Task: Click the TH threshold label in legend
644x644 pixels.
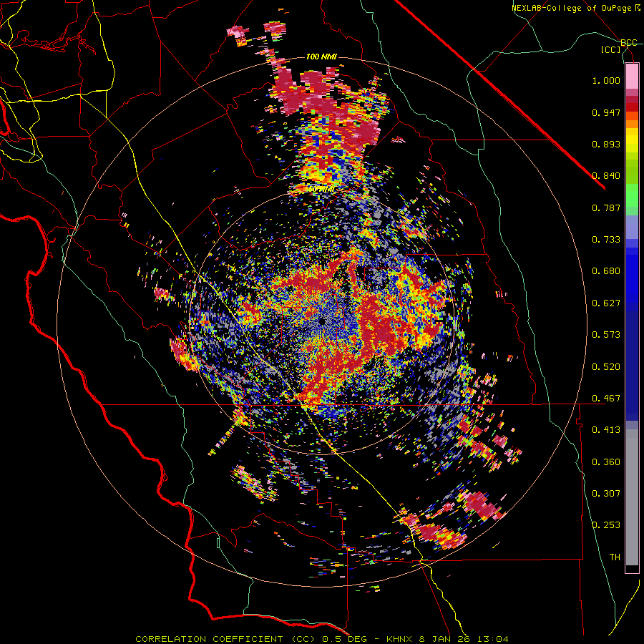Action: coord(615,557)
